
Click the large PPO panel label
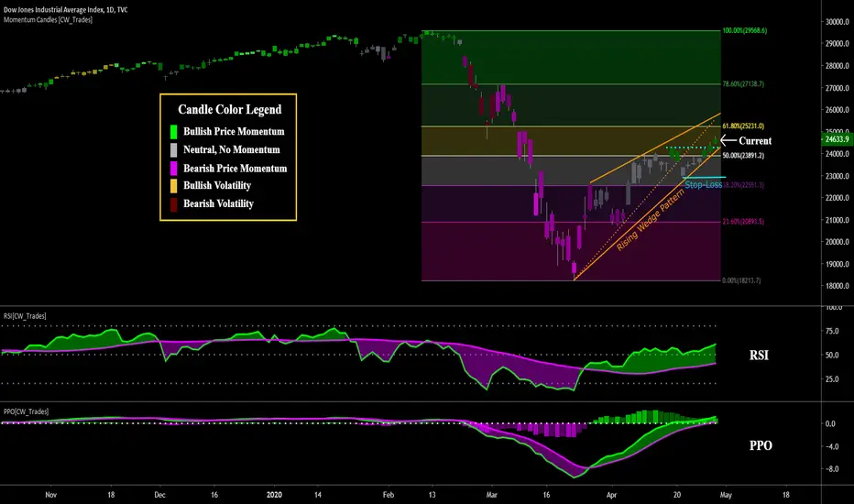coord(761,445)
